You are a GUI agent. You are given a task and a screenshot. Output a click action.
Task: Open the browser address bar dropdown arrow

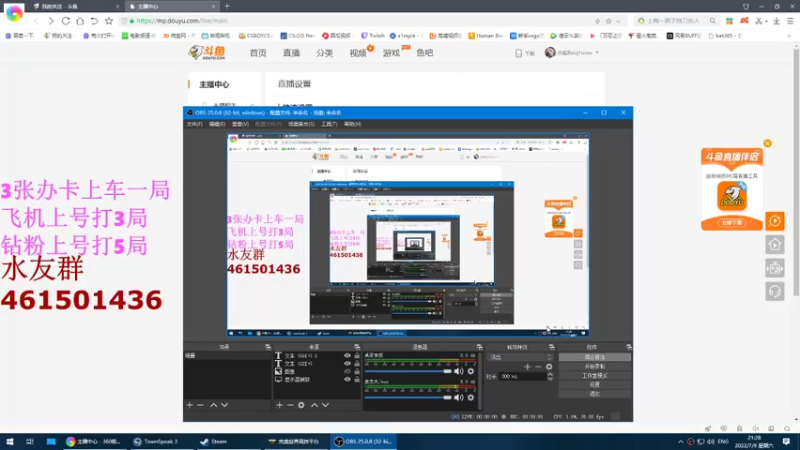click(618, 21)
